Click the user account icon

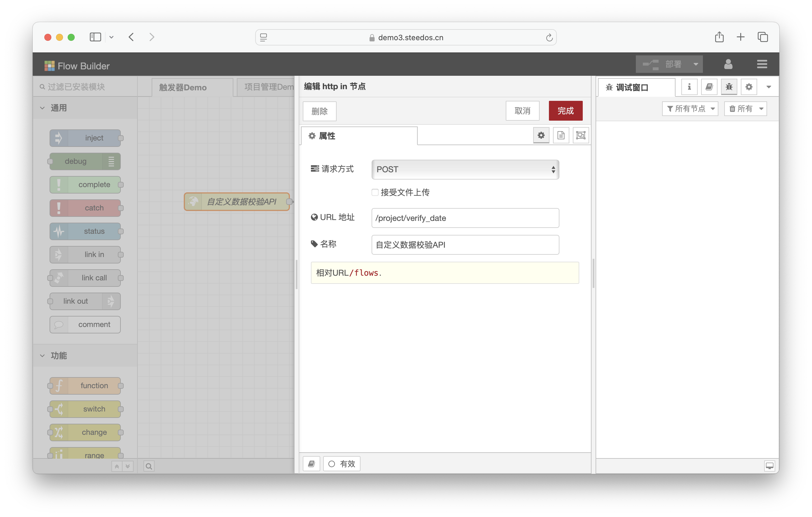728,64
